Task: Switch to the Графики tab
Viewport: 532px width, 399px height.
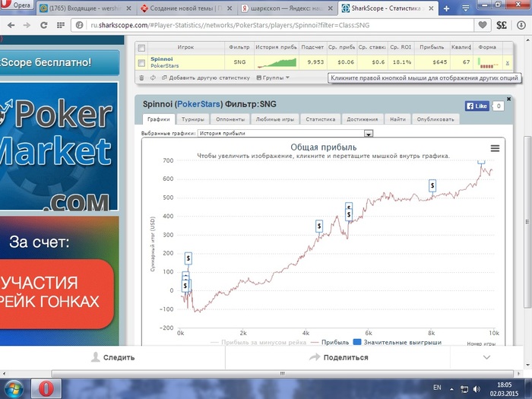Action: click(159, 119)
